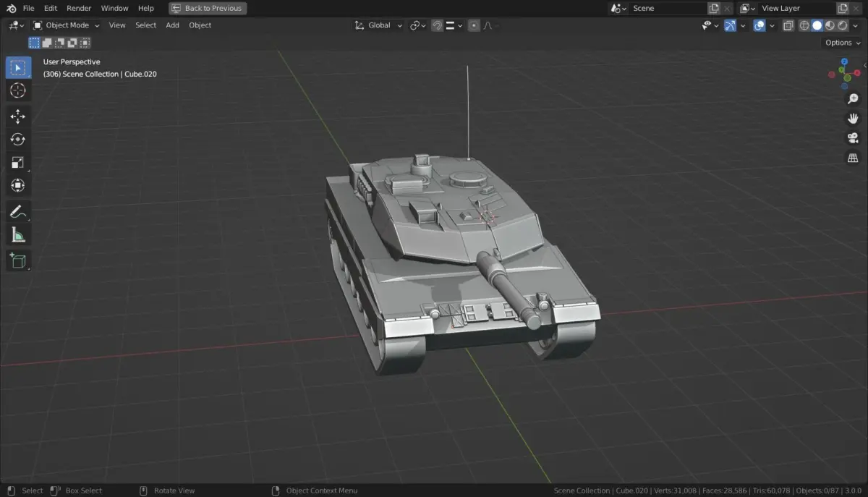
Task: Switch to wireframe viewport shading
Action: (804, 25)
